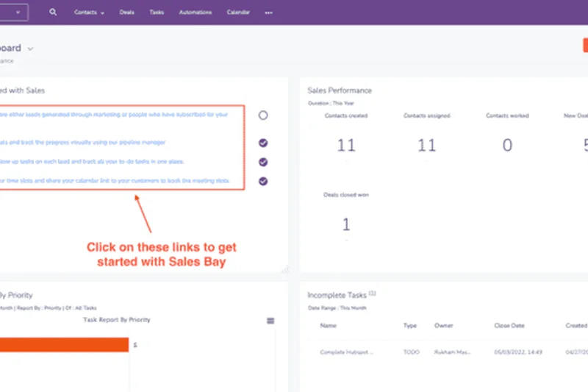Viewport: 588px width, 392px height.
Task: Open the Tasks menu item
Action: 157,13
